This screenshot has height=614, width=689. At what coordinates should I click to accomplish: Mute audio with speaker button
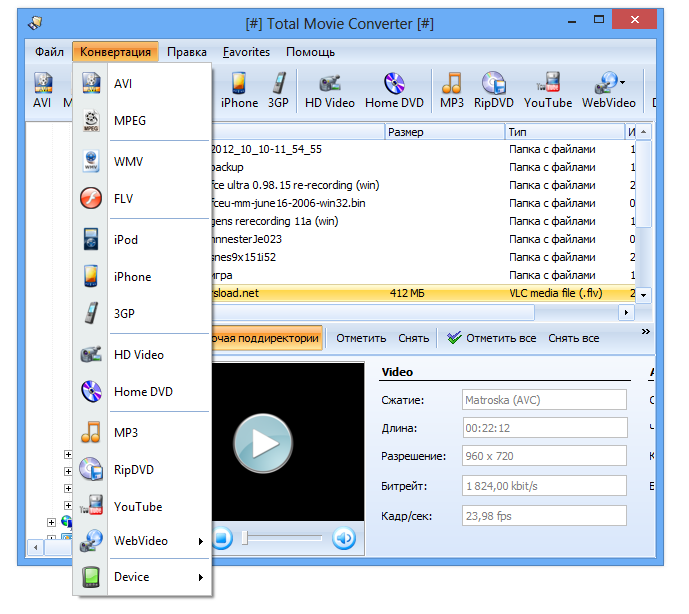[x=344, y=538]
